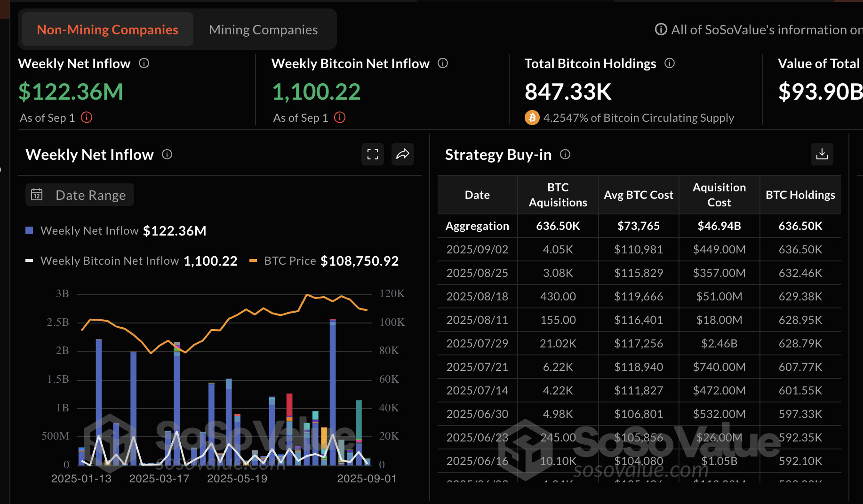Click the Avg BTC Cost column header
Viewport: 863px width, 504px height.
(x=638, y=195)
